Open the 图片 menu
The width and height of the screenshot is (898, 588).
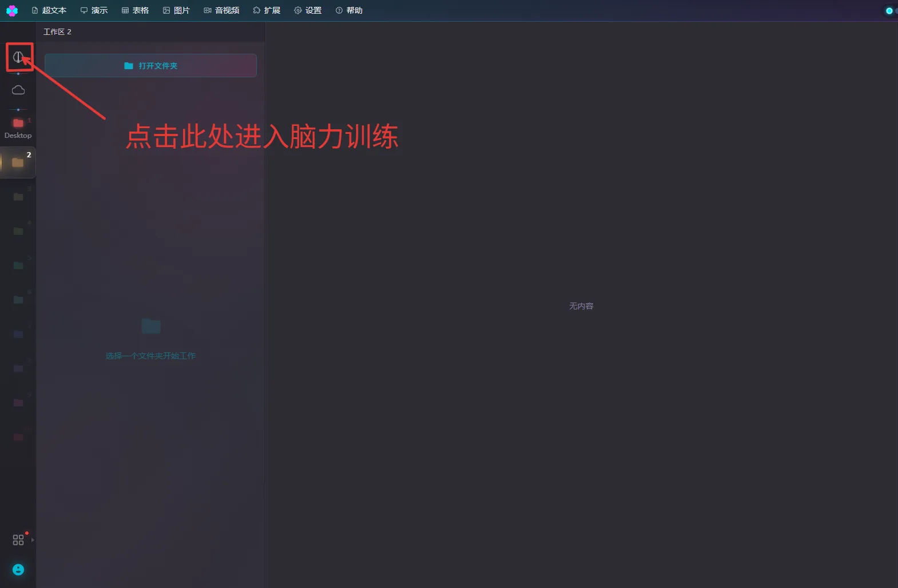[x=176, y=10]
